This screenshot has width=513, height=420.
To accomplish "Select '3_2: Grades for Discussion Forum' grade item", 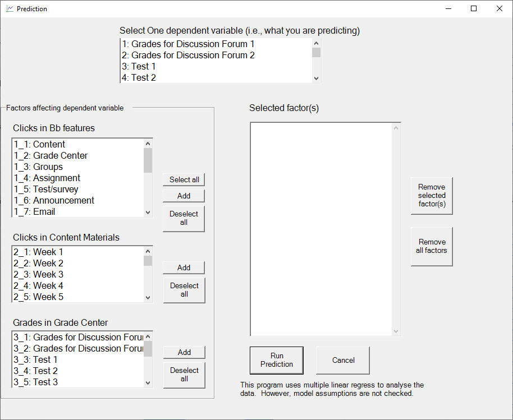I will [78, 348].
